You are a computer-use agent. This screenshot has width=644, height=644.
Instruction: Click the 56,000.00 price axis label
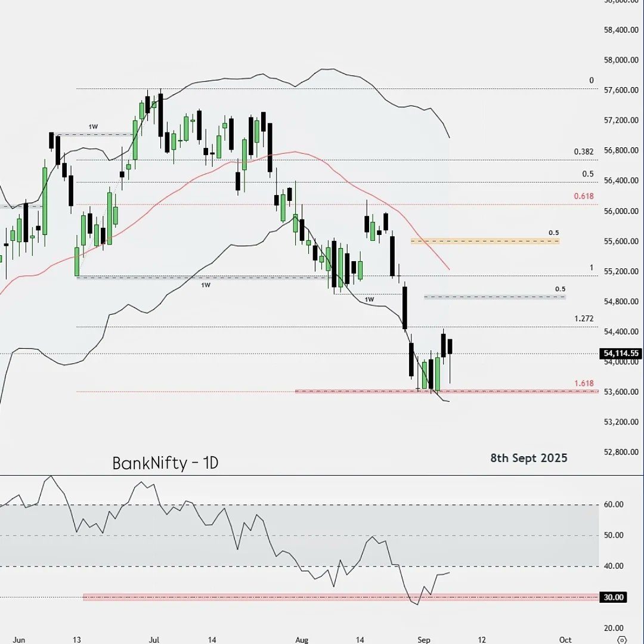pos(621,210)
